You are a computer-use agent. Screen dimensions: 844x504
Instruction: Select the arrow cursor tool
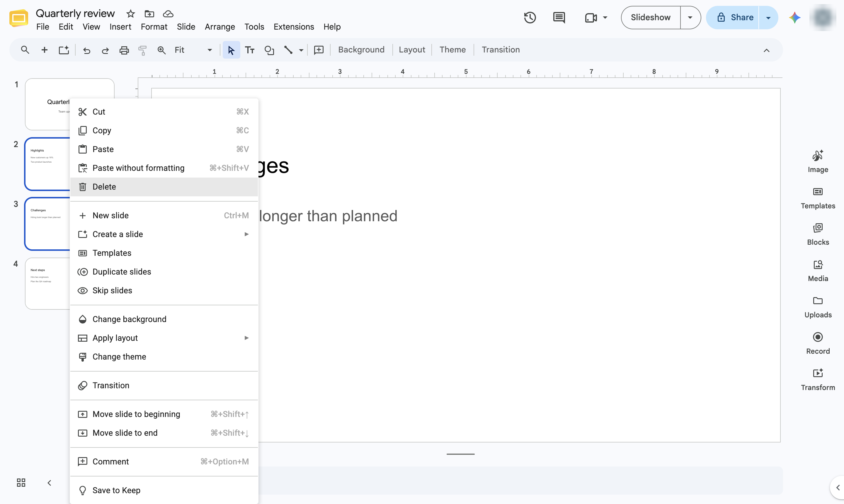coord(231,50)
